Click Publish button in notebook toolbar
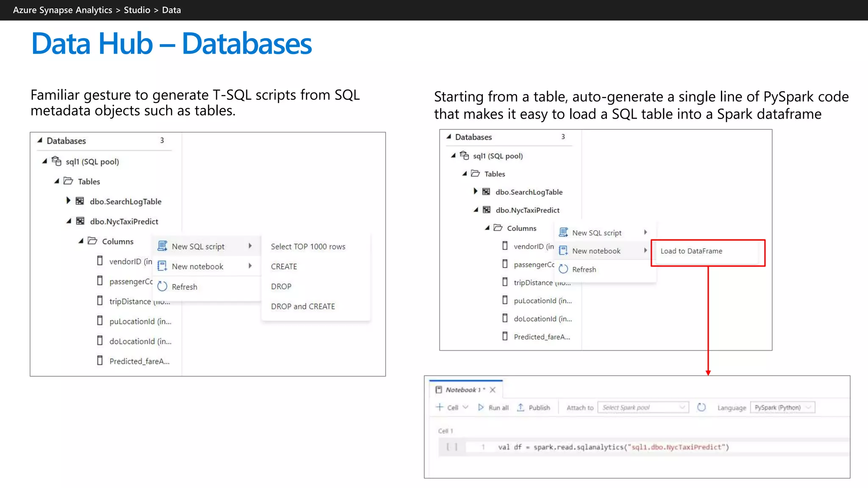The height and width of the screenshot is (488, 868). click(534, 408)
